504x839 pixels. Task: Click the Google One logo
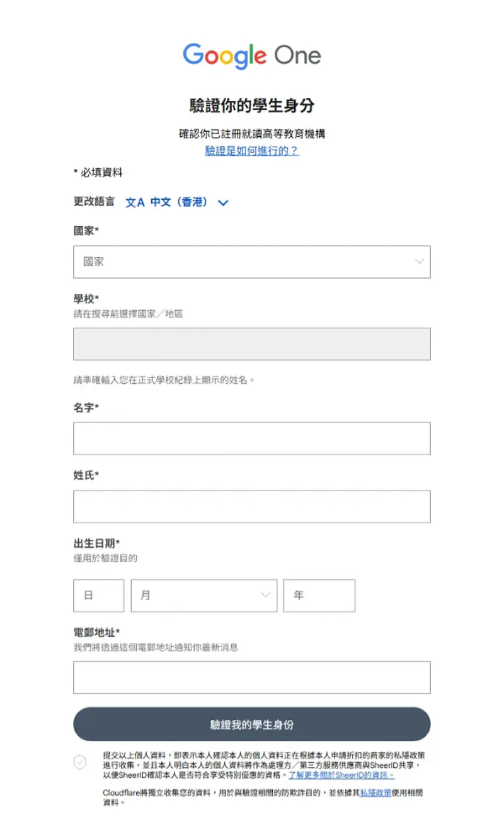(x=252, y=56)
